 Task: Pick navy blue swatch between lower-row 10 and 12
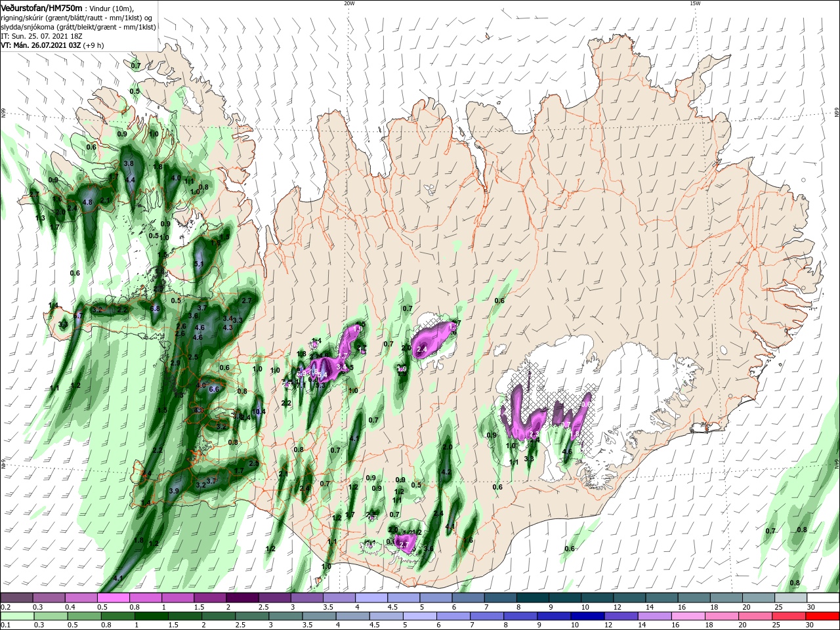[587, 616]
